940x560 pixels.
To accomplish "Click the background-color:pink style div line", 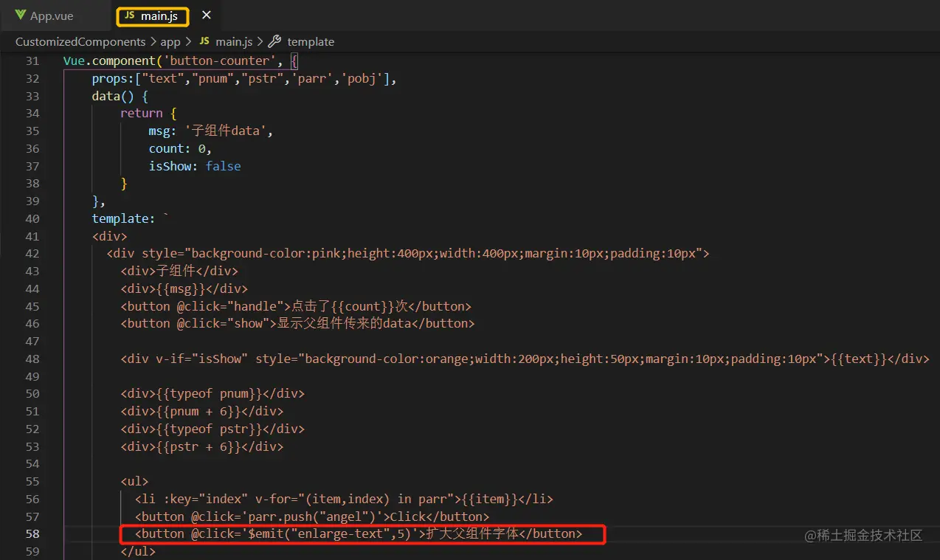I will coord(408,253).
